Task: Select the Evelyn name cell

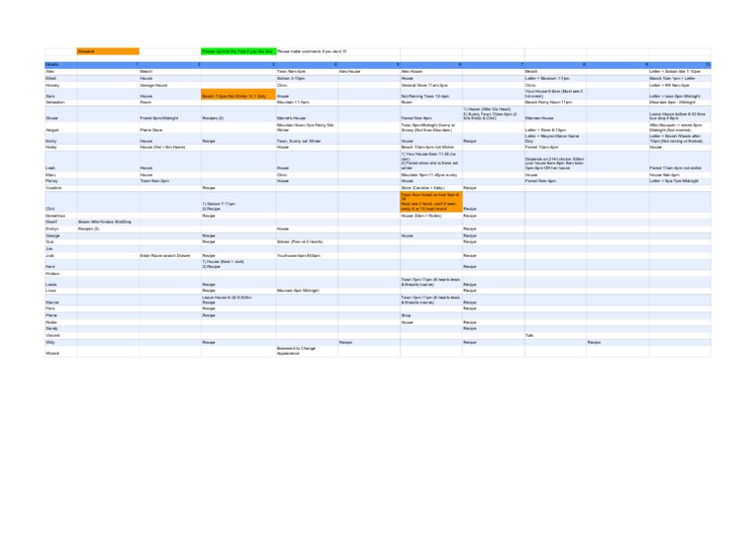Action: (x=61, y=229)
